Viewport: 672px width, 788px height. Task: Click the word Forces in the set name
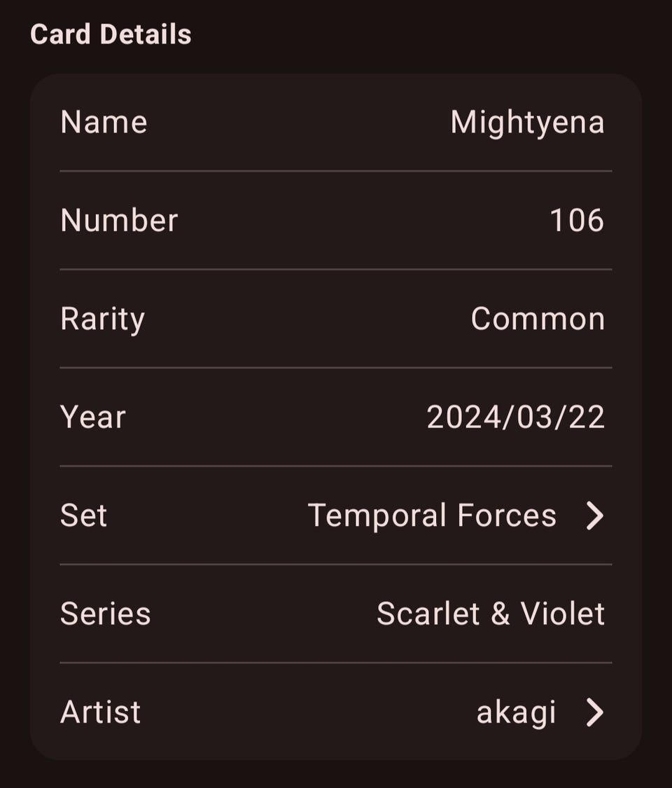coord(507,516)
